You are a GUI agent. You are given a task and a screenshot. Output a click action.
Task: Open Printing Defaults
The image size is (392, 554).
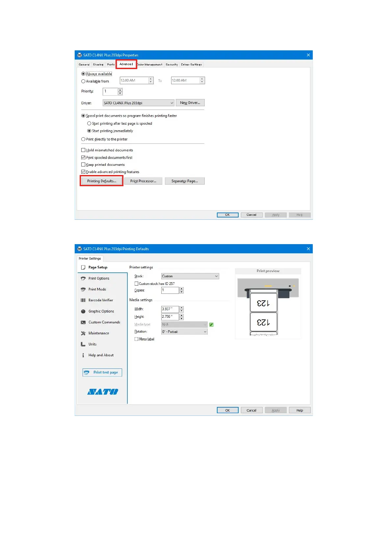(102, 181)
